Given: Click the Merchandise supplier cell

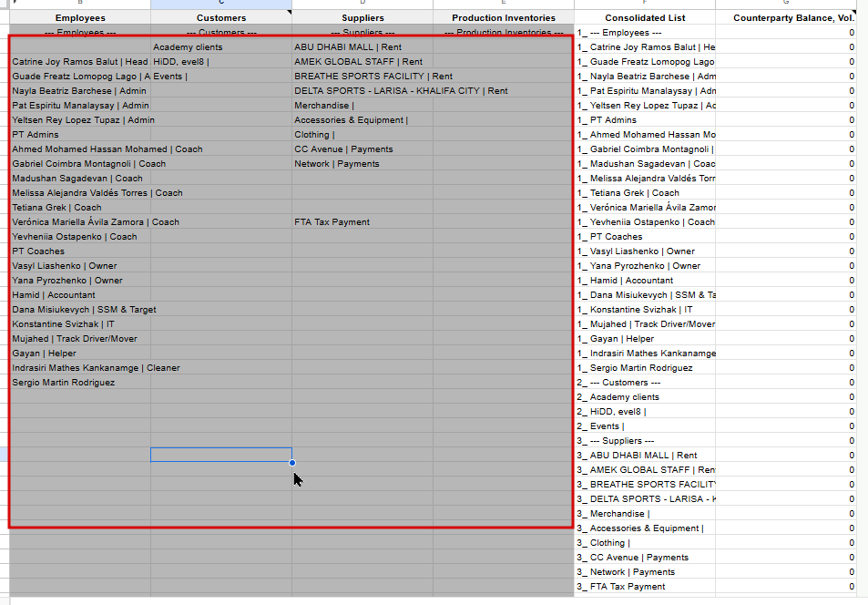Looking at the screenshot, I should click(363, 106).
